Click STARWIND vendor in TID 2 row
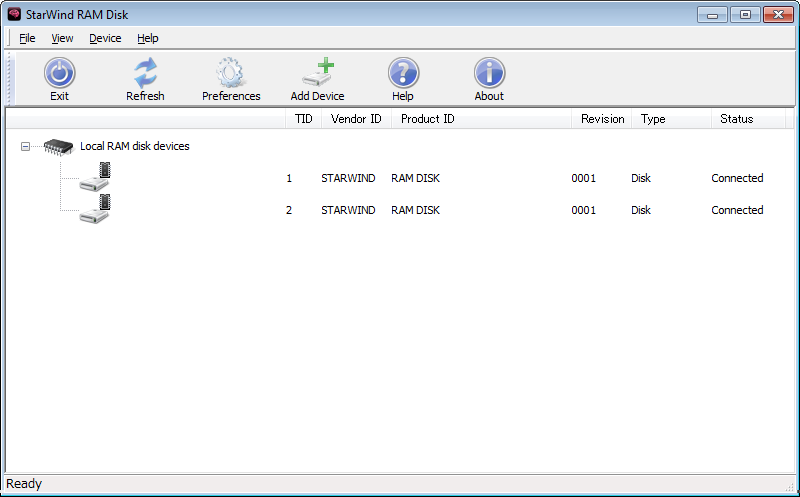Image resolution: width=800 pixels, height=497 pixels. 348,210
